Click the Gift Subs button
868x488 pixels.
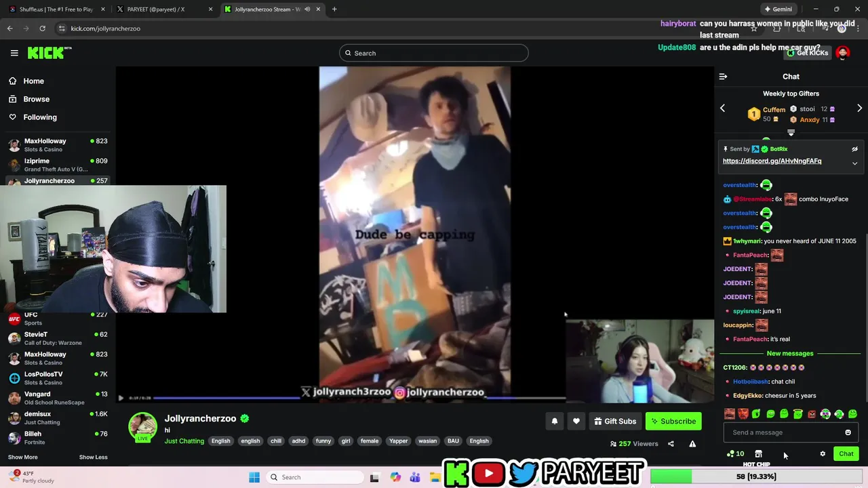point(615,421)
